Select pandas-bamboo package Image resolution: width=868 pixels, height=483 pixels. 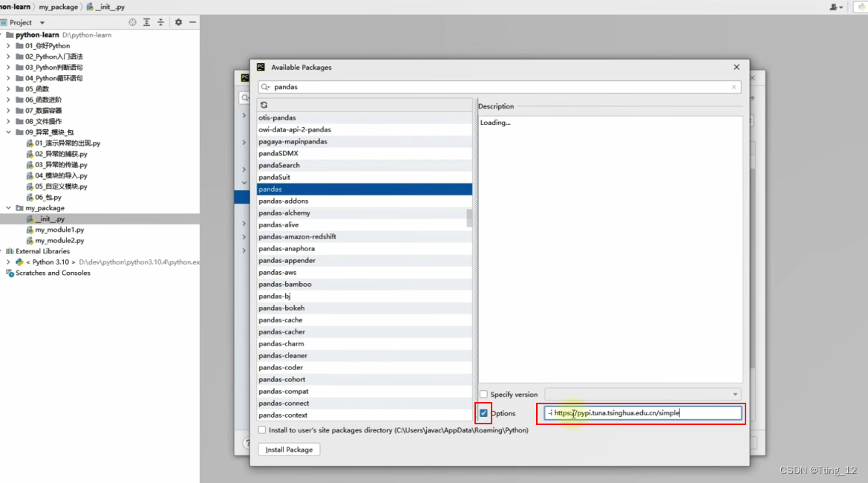(x=365, y=284)
